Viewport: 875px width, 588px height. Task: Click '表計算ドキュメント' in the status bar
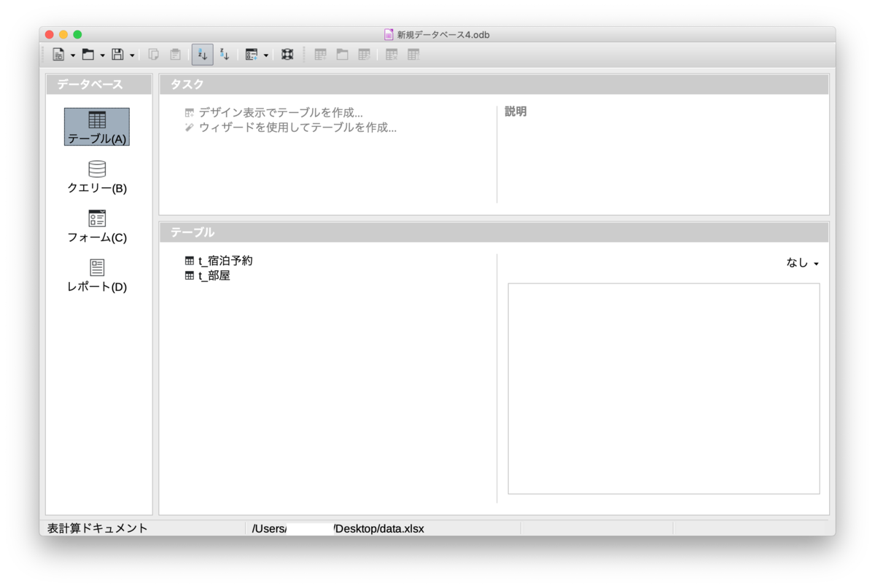(x=98, y=528)
